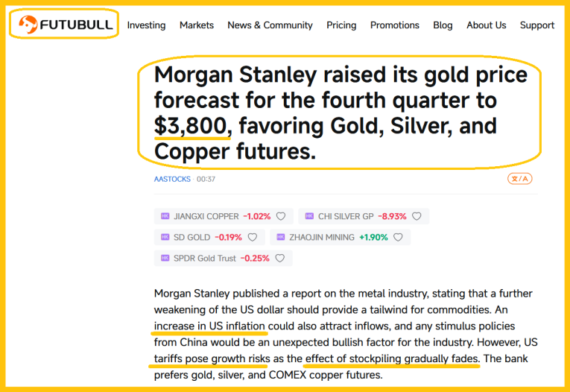Toggle the article translation language button
The image size is (570, 392).
[519, 179]
